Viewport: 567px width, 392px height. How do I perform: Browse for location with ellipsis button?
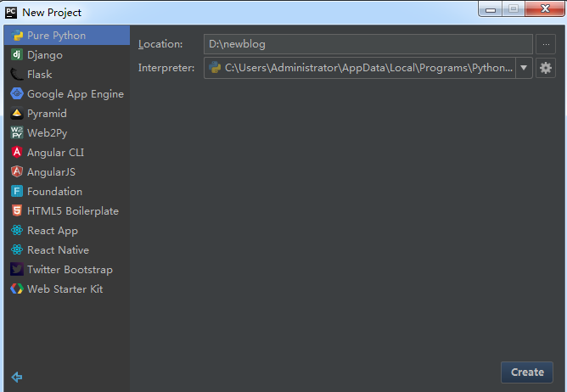coord(546,44)
